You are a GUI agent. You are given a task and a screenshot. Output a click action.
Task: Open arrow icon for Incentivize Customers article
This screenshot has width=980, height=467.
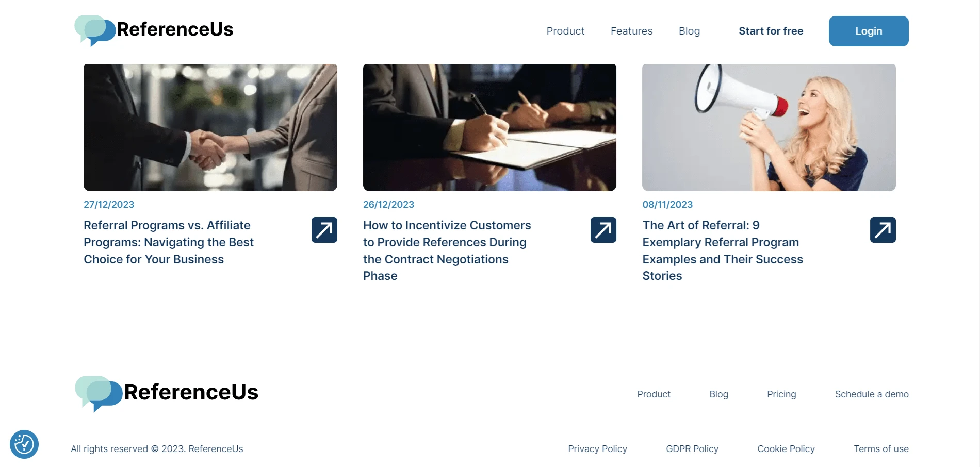click(x=603, y=230)
